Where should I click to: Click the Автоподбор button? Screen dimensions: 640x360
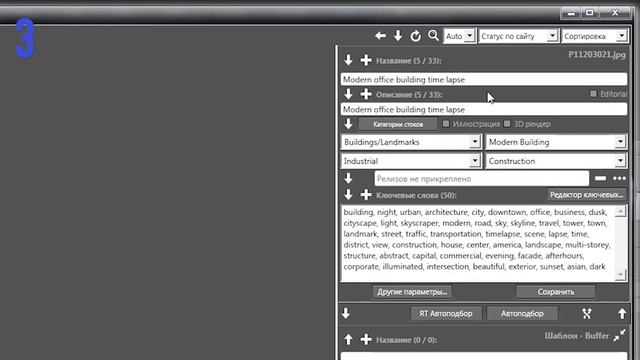point(522,313)
